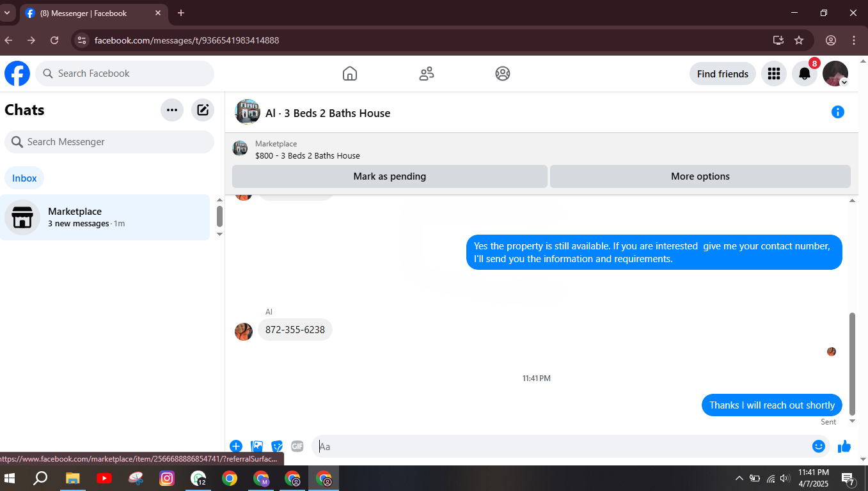Go back to the previous page
The width and height of the screenshot is (868, 491).
coord(8,40)
